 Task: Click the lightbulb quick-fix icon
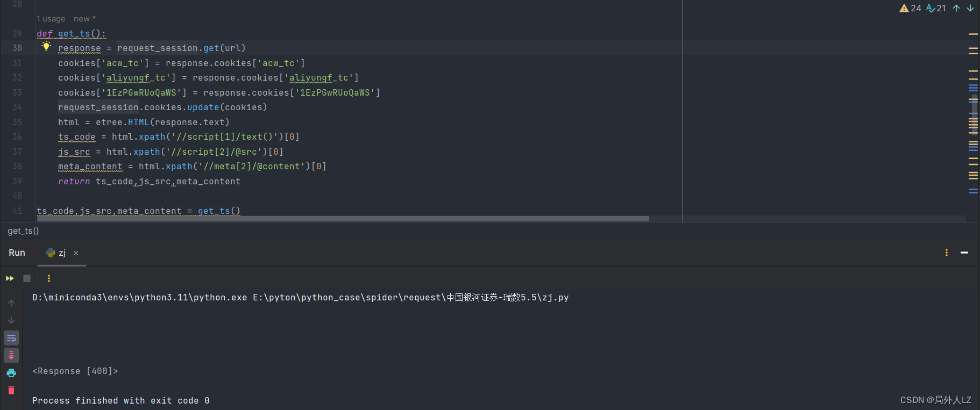coord(46,47)
